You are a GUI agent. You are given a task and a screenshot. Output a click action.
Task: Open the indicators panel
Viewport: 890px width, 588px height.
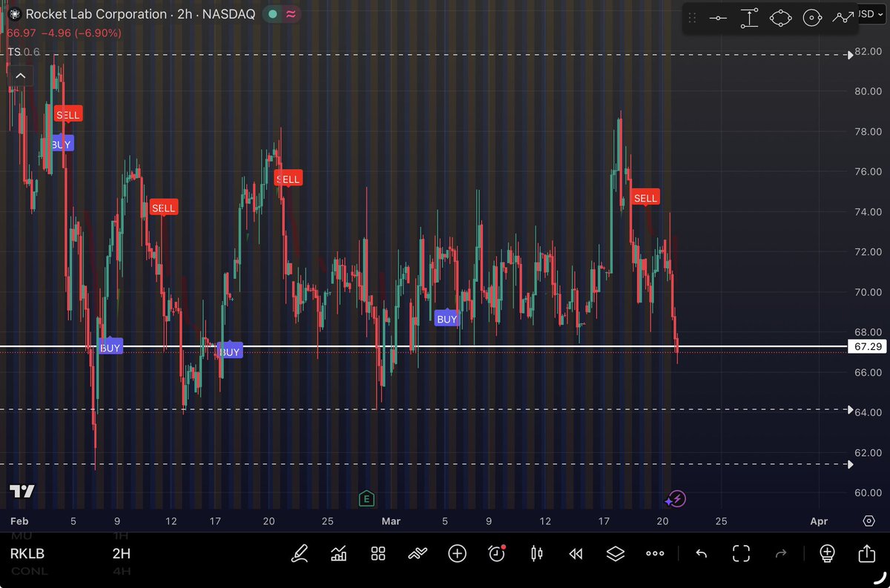click(338, 553)
